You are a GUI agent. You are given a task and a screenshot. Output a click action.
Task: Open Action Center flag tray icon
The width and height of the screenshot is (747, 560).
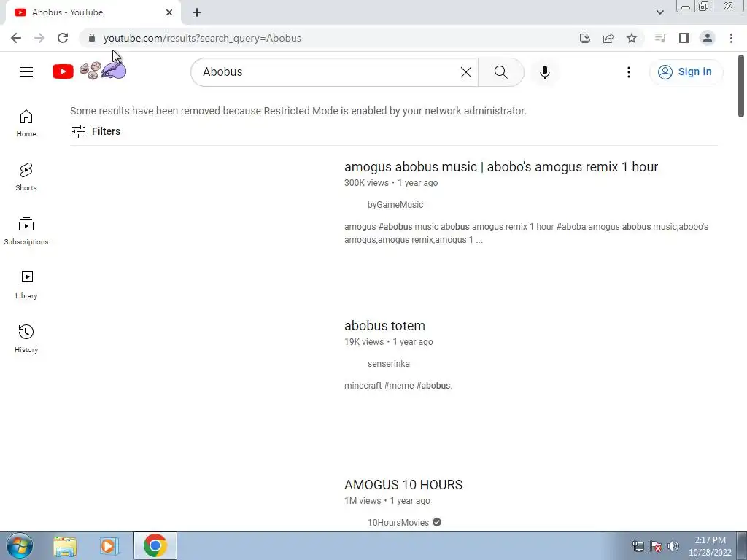[x=656, y=546]
